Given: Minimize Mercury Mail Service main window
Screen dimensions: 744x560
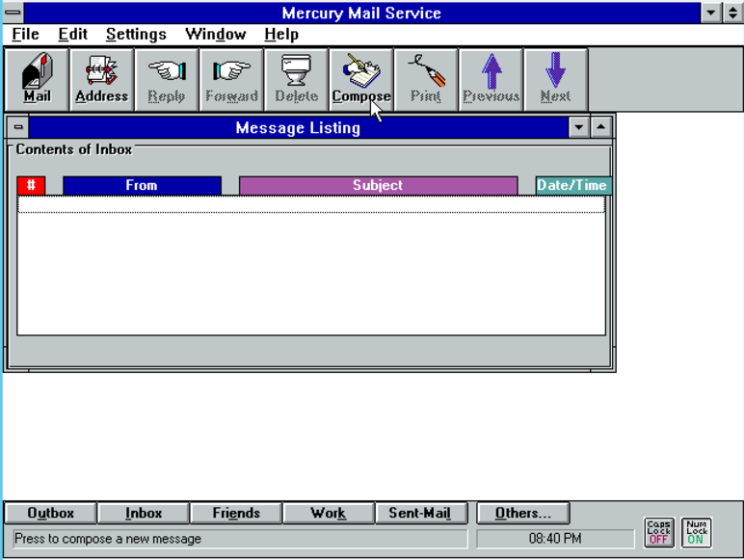Looking at the screenshot, I should [711, 13].
